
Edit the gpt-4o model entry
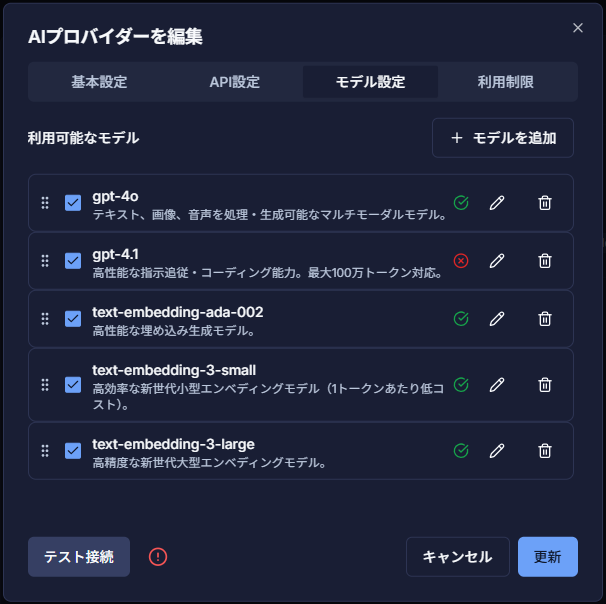[x=497, y=203]
